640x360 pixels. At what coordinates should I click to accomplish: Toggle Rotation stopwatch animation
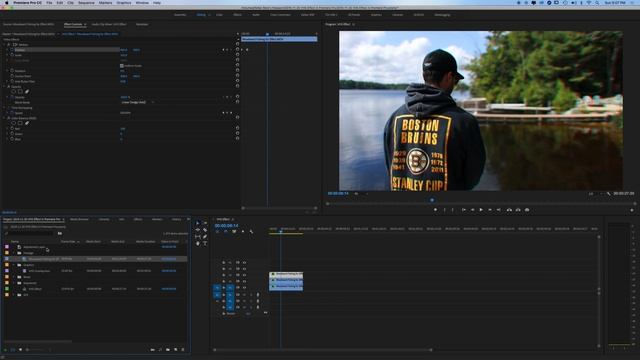coord(12,71)
